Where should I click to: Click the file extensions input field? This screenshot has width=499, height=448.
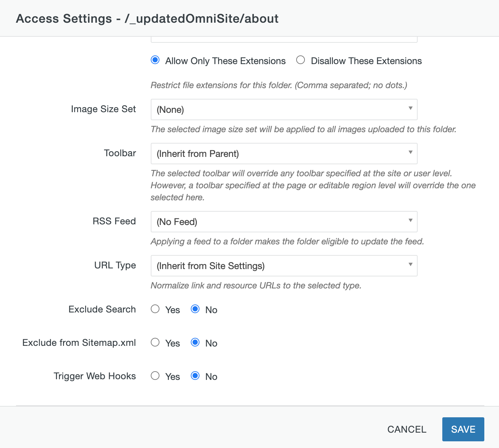coord(284,38)
